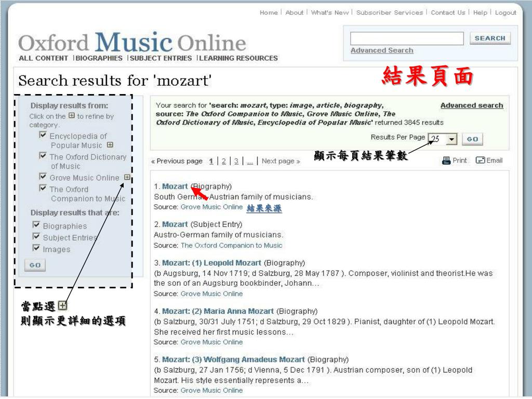Open Subscriber Services link

click(390, 12)
